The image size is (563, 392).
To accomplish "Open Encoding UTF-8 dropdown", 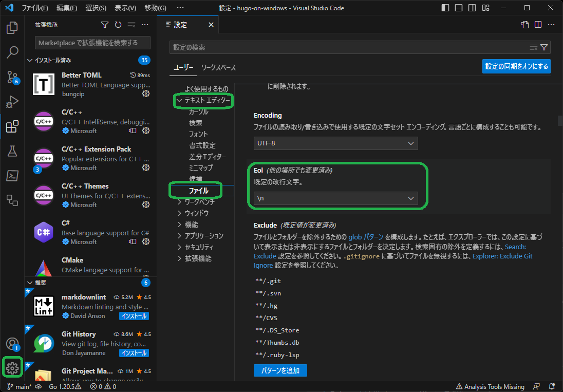I will click(x=336, y=143).
